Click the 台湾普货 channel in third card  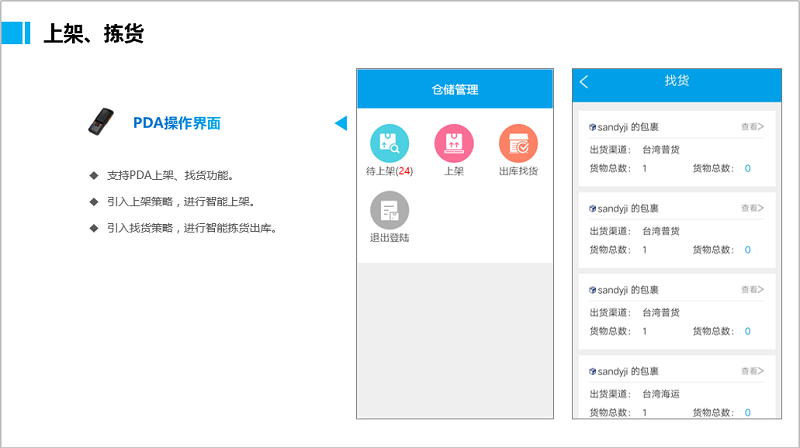pyautogui.click(x=660, y=312)
